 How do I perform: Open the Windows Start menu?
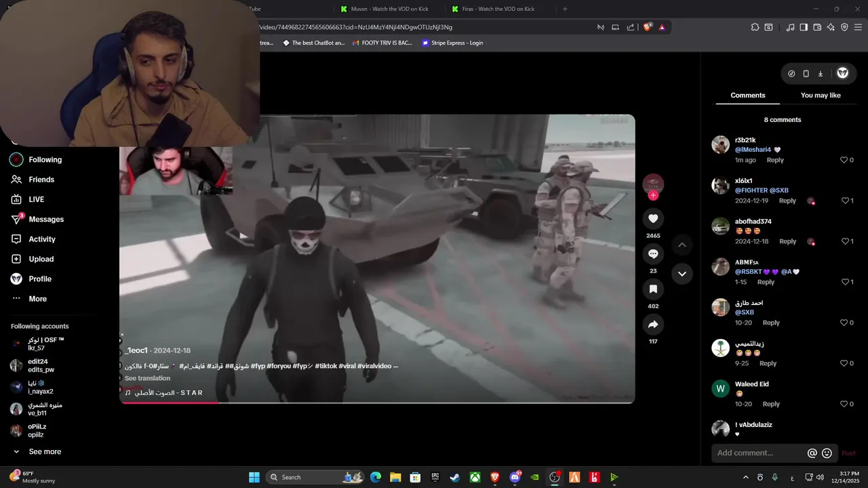click(x=254, y=477)
